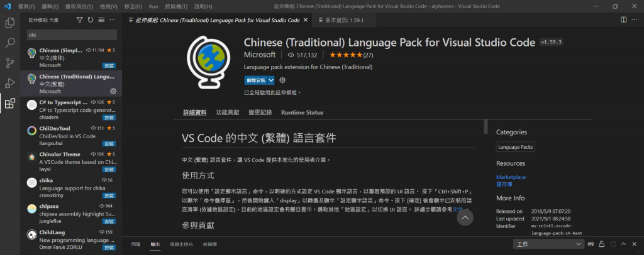Open the 儲存庫 repository link
The width and height of the screenshot is (644, 255).
point(504,184)
